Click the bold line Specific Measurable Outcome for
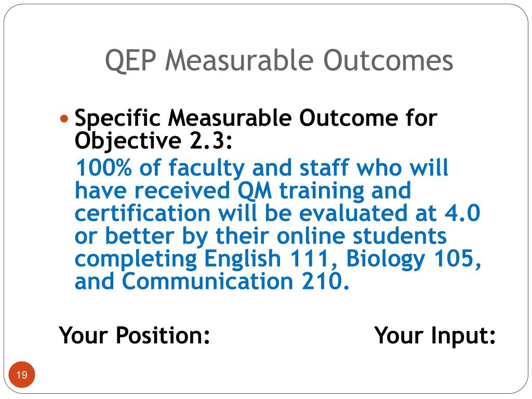The height and width of the screenshot is (399, 532). 256,118
